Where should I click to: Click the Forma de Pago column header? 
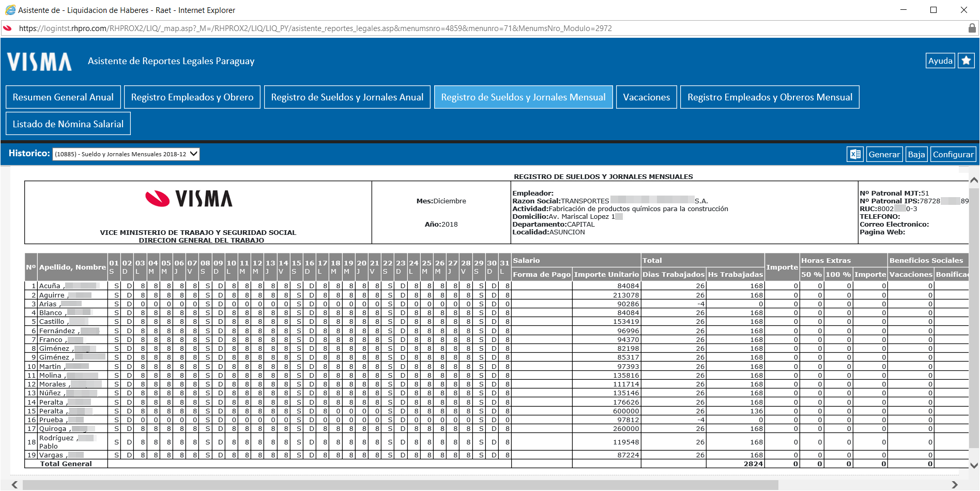click(x=542, y=274)
